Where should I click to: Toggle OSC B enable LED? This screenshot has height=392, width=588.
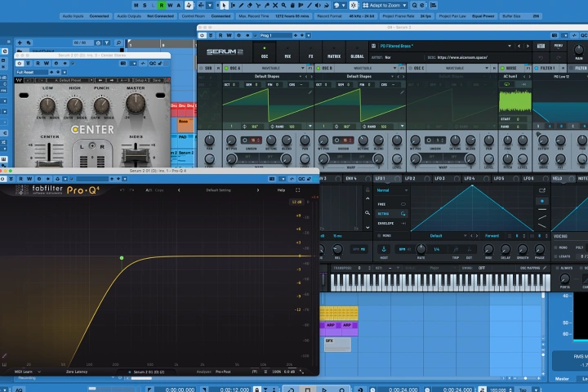coord(318,69)
